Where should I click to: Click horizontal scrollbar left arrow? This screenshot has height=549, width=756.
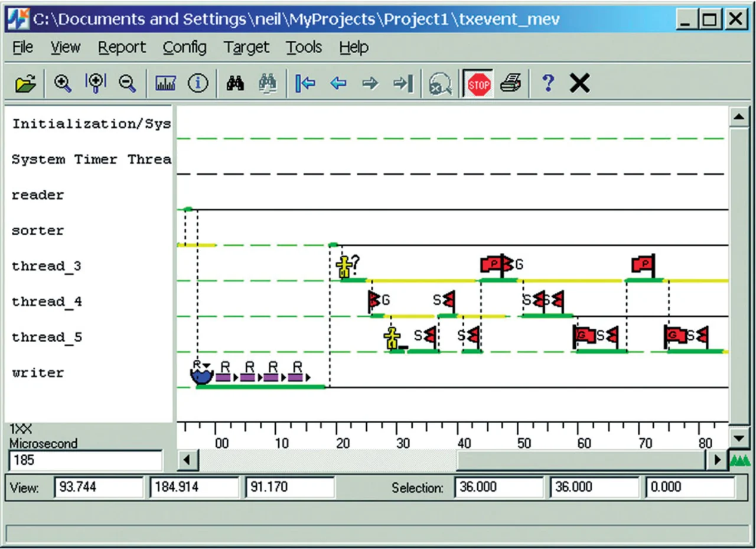coord(188,459)
